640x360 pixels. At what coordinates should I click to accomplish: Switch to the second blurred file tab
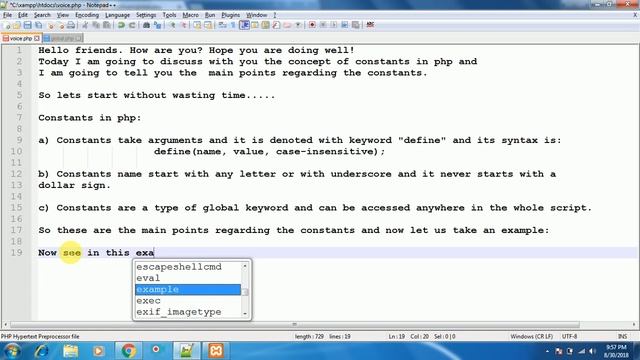62,38
